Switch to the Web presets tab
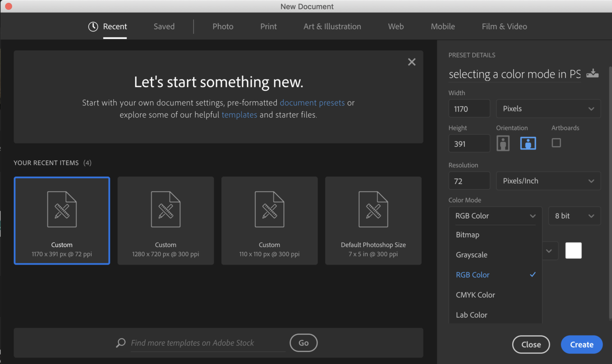 pos(396,26)
